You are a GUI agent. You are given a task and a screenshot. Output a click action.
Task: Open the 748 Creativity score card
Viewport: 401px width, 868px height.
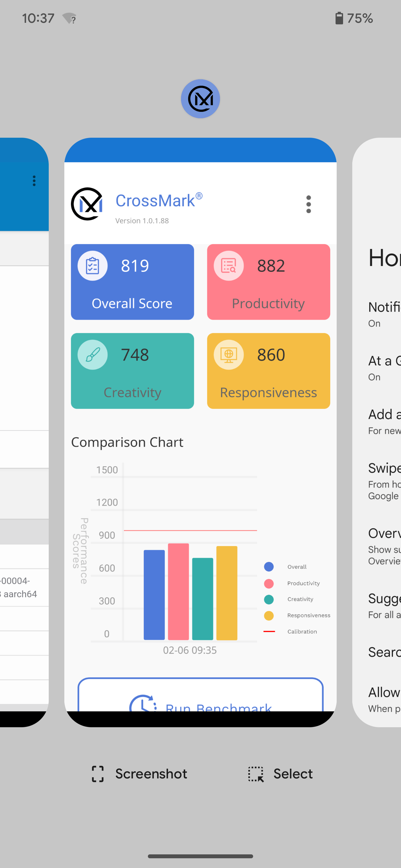(132, 371)
